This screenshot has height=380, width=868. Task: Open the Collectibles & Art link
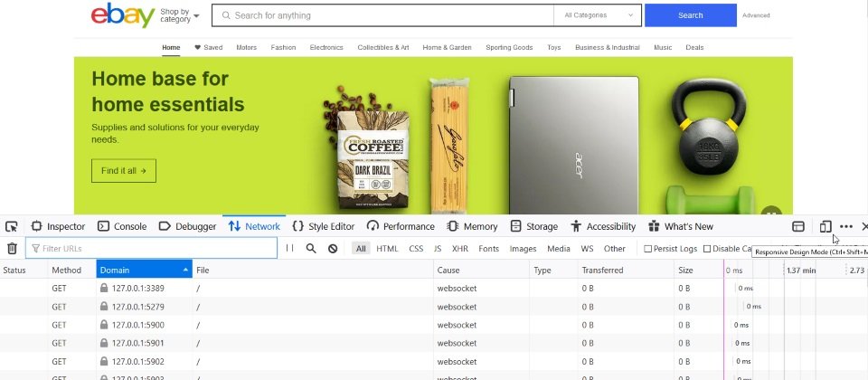[383, 48]
